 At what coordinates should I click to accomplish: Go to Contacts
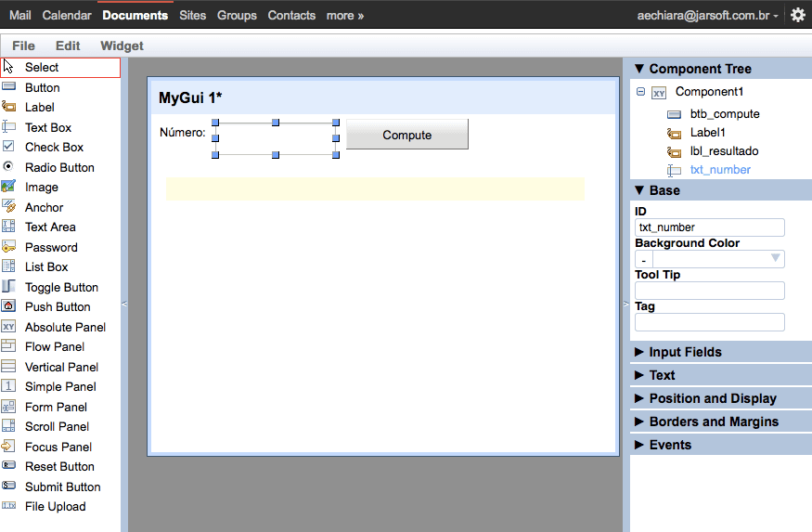coord(291,16)
